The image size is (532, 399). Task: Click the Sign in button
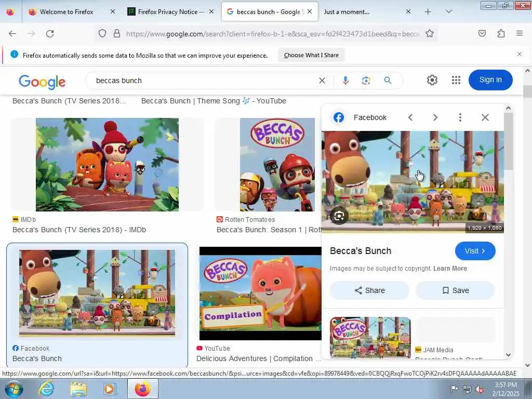pyautogui.click(x=490, y=80)
